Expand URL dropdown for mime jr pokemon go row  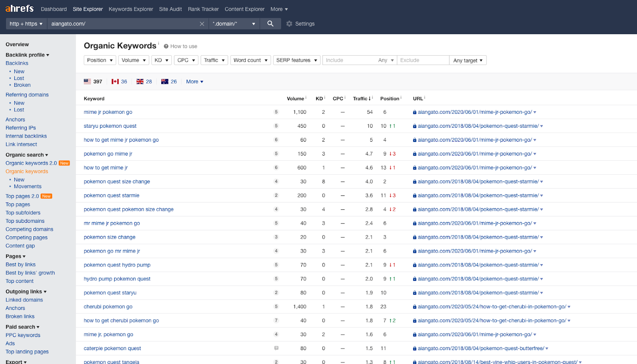535,112
